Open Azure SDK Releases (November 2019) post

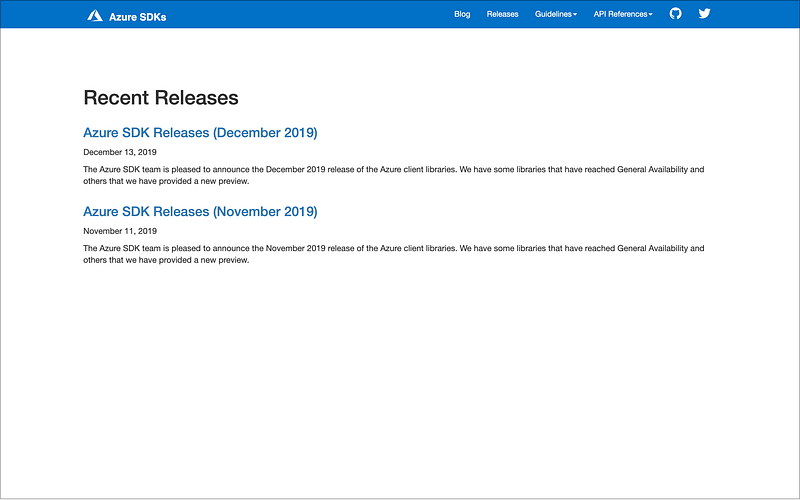click(201, 212)
